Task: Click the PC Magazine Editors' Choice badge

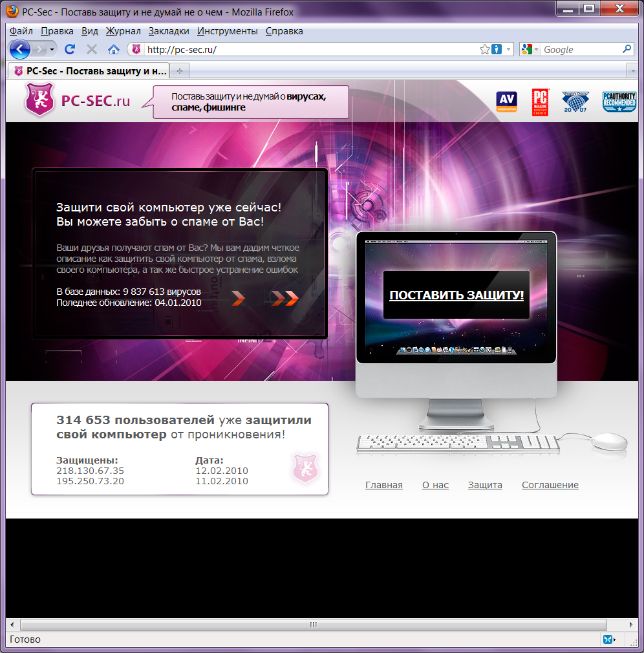Action: pos(540,102)
